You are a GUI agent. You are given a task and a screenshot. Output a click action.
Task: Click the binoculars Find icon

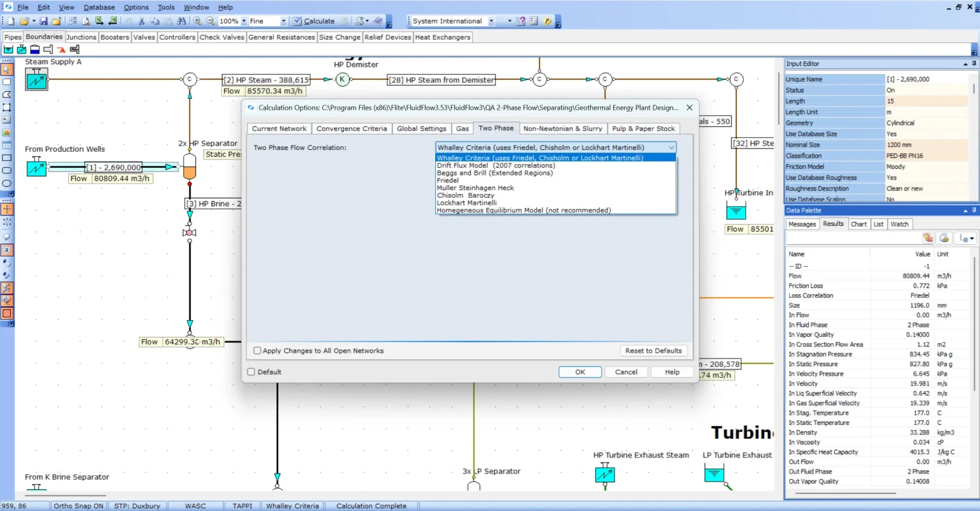pos(181,21)
